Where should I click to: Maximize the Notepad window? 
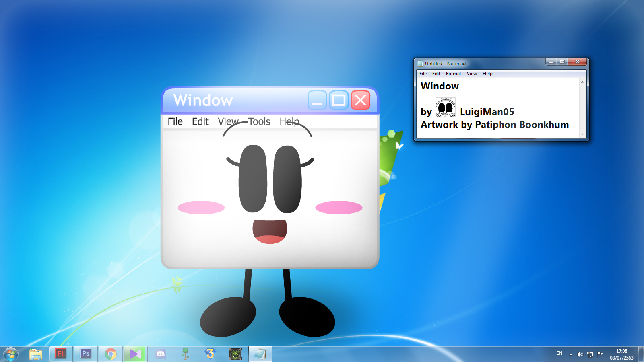(x=562, y=62)
